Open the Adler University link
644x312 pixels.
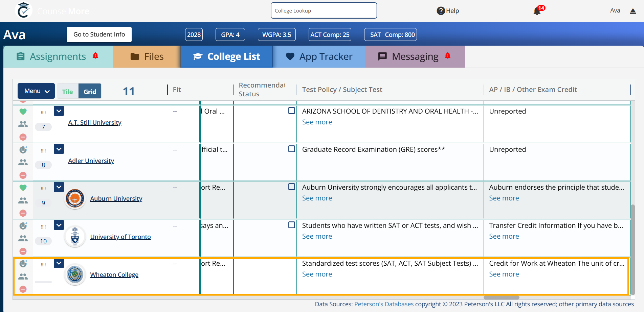91,161
